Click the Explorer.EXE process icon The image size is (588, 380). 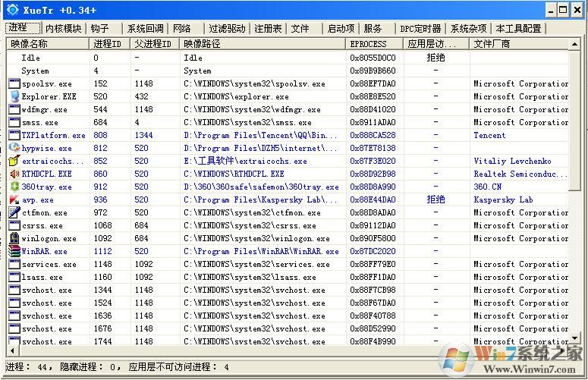[x=14, y=96]
